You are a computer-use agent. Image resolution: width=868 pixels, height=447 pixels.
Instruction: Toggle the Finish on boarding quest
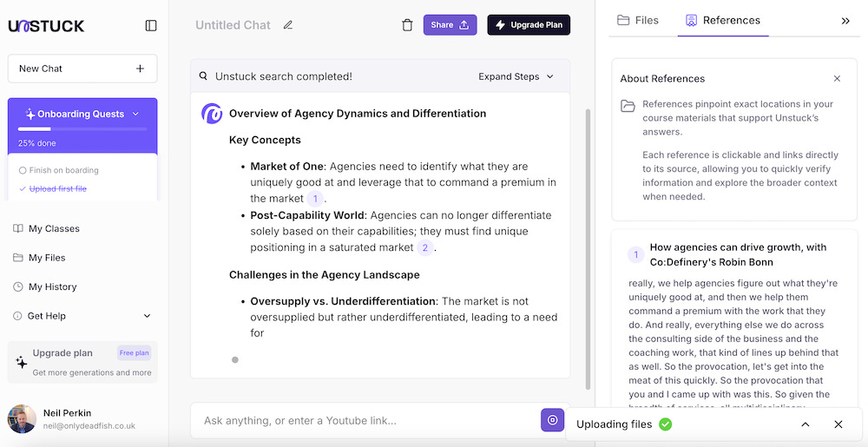coord(59,170)
